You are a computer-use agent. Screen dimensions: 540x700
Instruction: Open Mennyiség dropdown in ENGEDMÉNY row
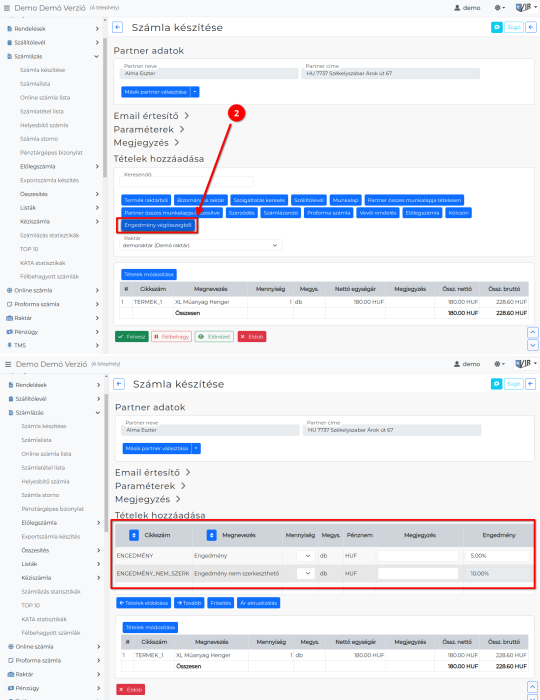click(306, 556)
